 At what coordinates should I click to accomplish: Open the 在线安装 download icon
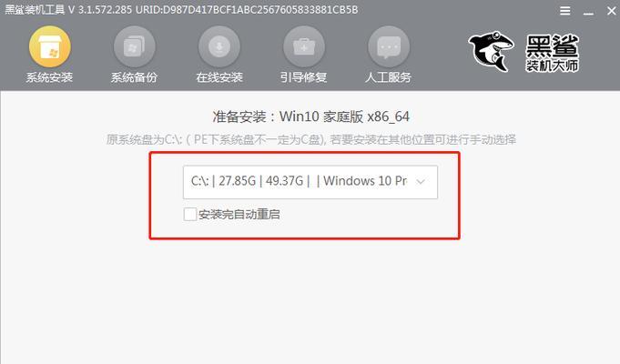pyautogui.click(x=219, y=46)
